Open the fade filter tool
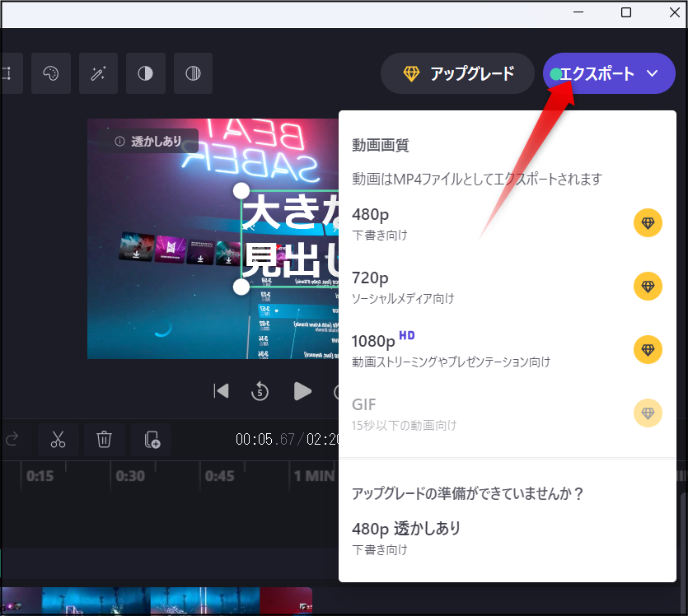Image resolution: width=688 pixels, height=616 pixels. click(193, 73)
